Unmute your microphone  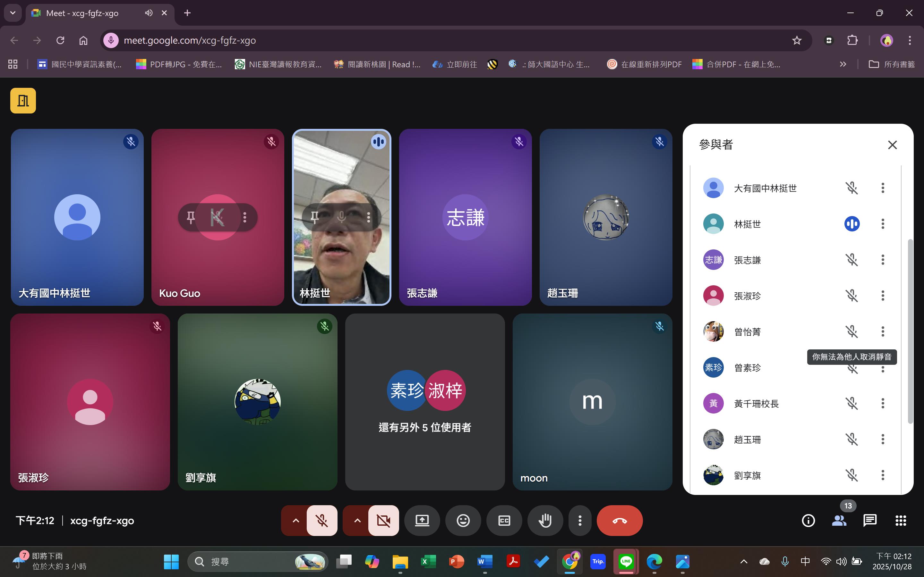click(322, 520)
